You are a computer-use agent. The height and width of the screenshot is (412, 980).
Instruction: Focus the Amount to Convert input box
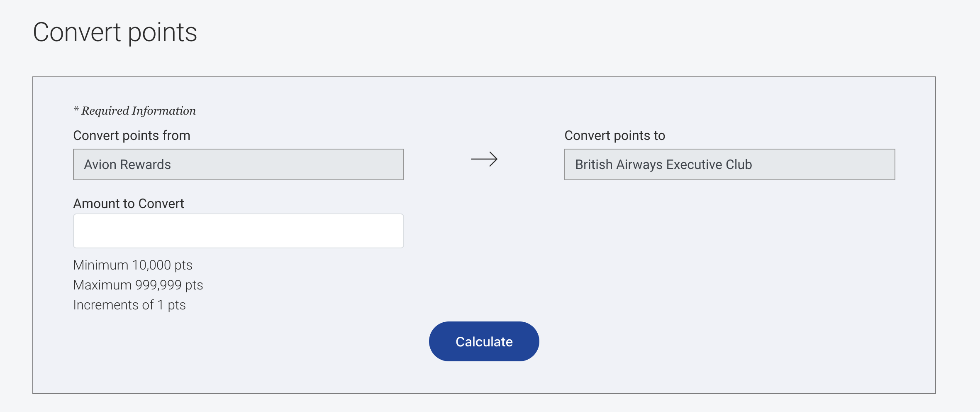(x=238, y=231)
